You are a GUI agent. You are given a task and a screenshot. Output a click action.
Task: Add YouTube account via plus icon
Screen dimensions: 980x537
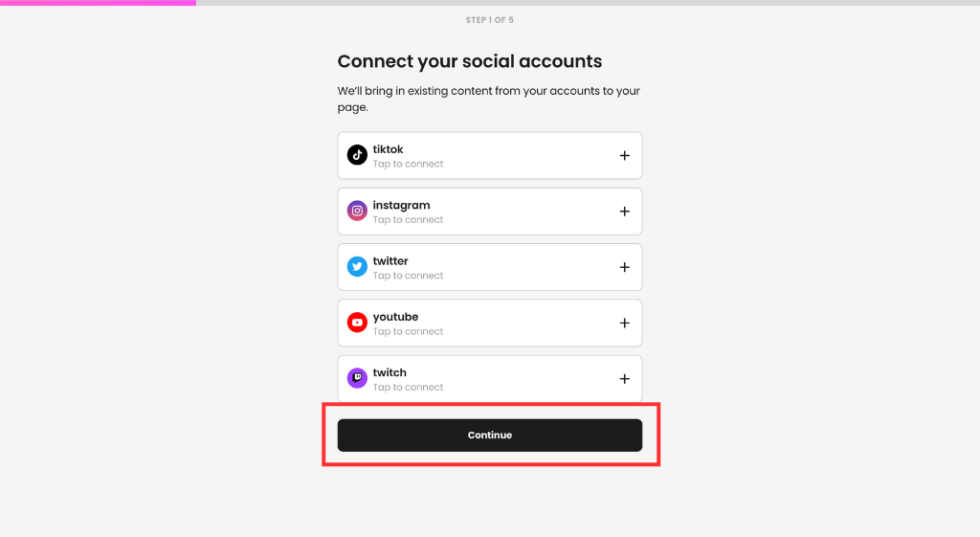point(624,324)
